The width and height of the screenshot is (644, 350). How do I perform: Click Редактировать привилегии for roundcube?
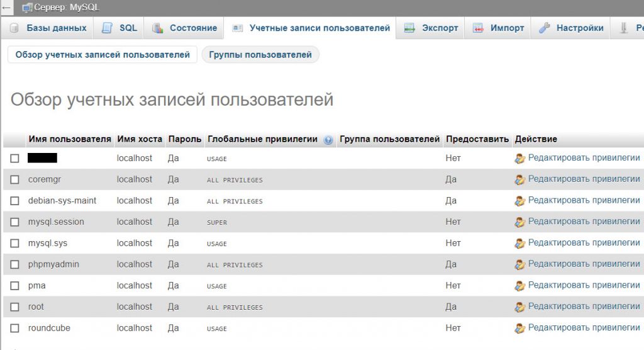click(584, 328)
